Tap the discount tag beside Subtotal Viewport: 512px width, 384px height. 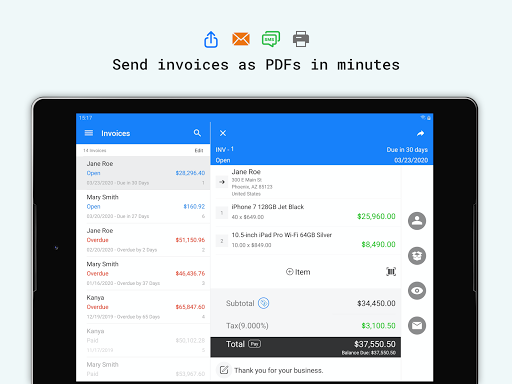264,303
